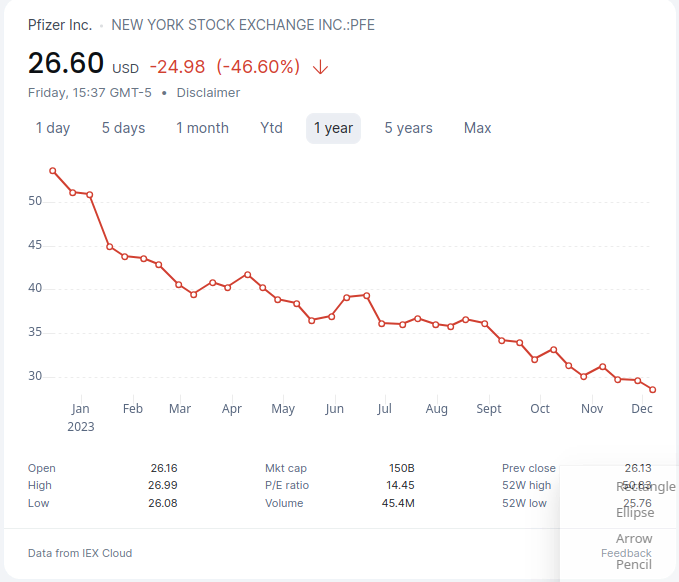The image size is (679, 582).
Task: Pick Ellipse from the overlay menu
Action: [635, 513]
